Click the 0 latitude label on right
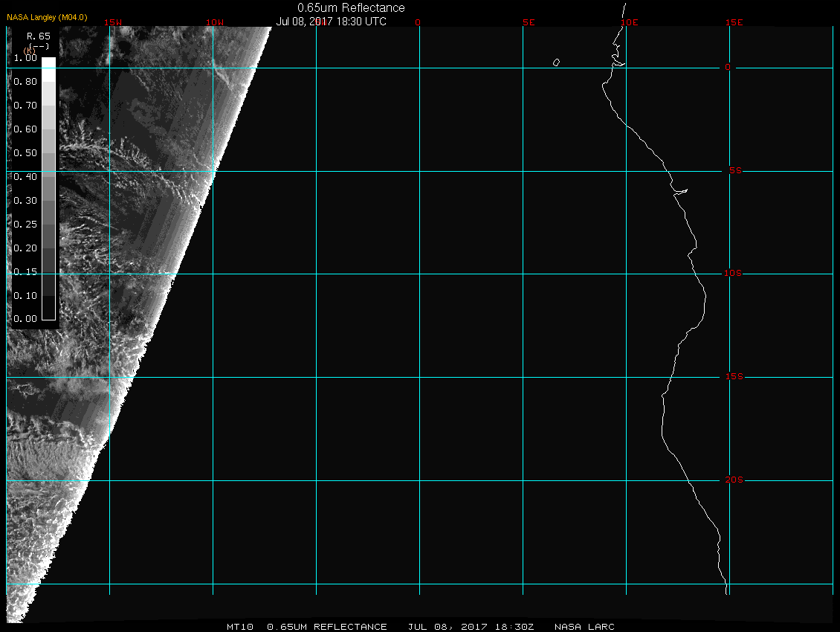The height and width of the screenshot is (632, 840). click(728, 68)
